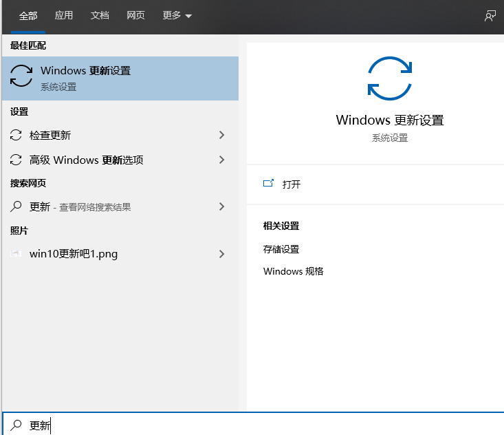Click the refresh icon next to 检查更新

click(x=17, y=136)
